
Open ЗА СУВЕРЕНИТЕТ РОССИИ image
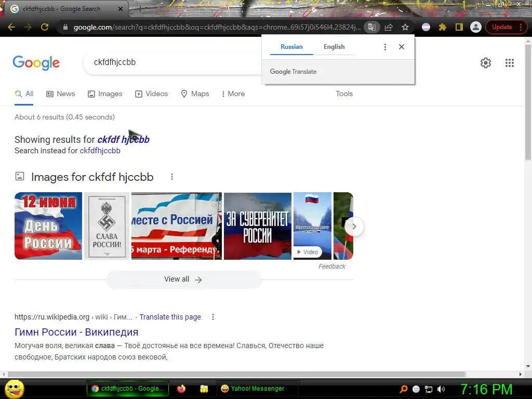coord(258,226)
